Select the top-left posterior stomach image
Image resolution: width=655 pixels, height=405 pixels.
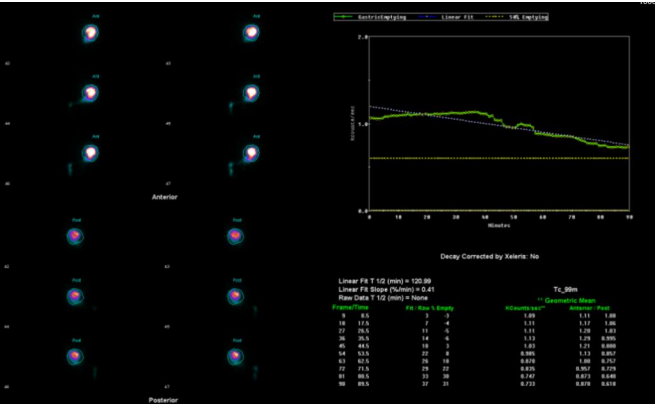coord(75,236)
